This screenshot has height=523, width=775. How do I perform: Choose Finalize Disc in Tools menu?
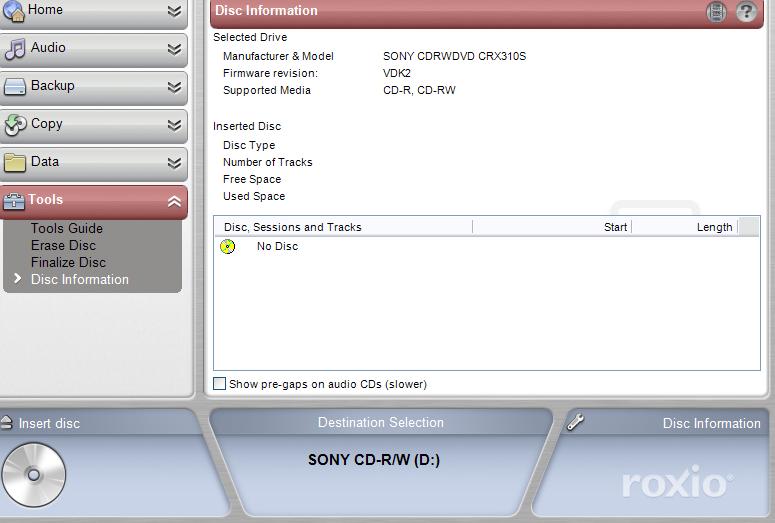point(68,262)
